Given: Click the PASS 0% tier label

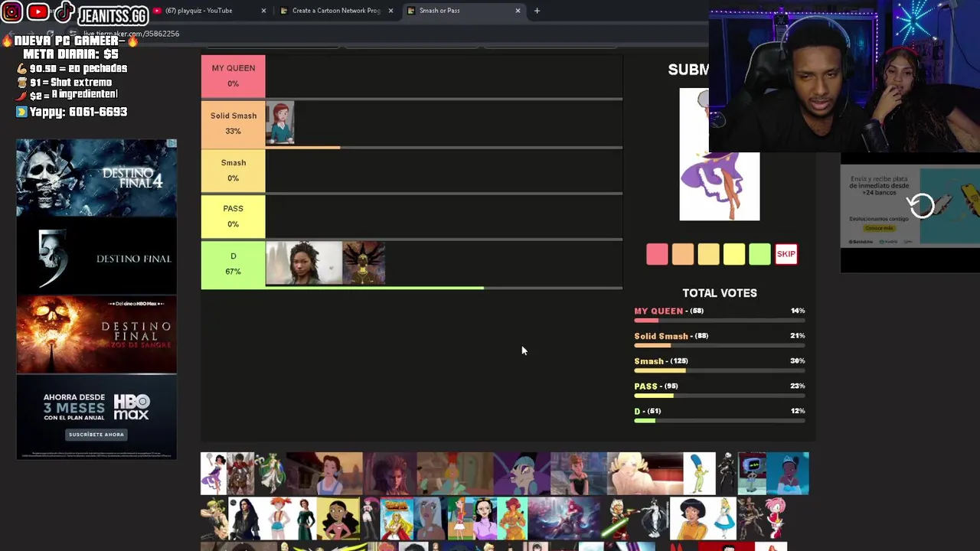Looking at the screenshot, I should click(234, 216).
